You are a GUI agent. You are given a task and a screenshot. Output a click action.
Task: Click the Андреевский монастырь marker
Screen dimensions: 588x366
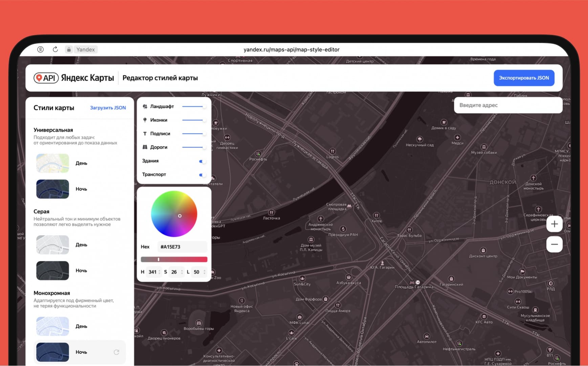tap(321, 219)
